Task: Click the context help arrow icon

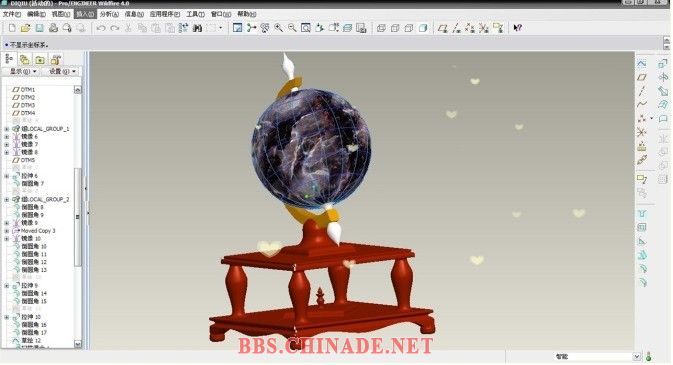Action: click(x=518, y=28)
